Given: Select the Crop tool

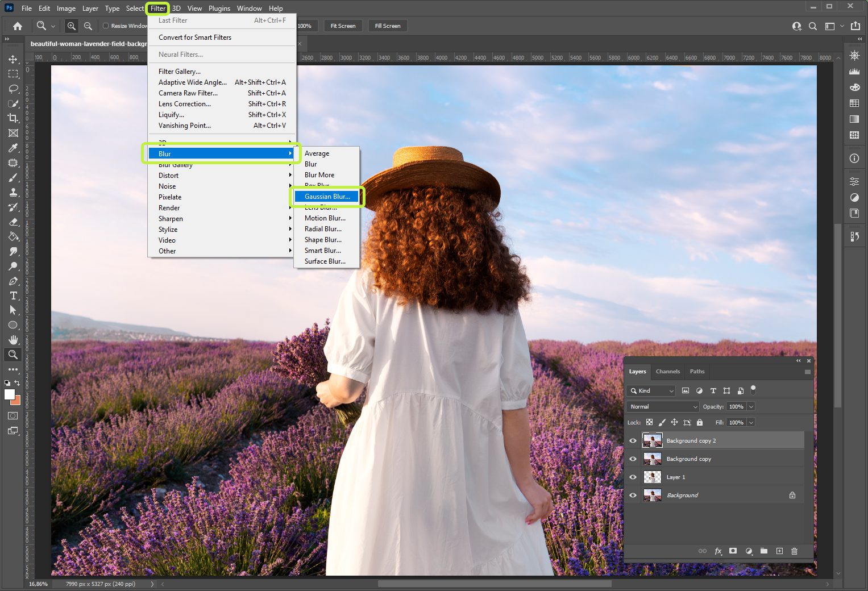Looking at the screenshot, I should [13, 118].
